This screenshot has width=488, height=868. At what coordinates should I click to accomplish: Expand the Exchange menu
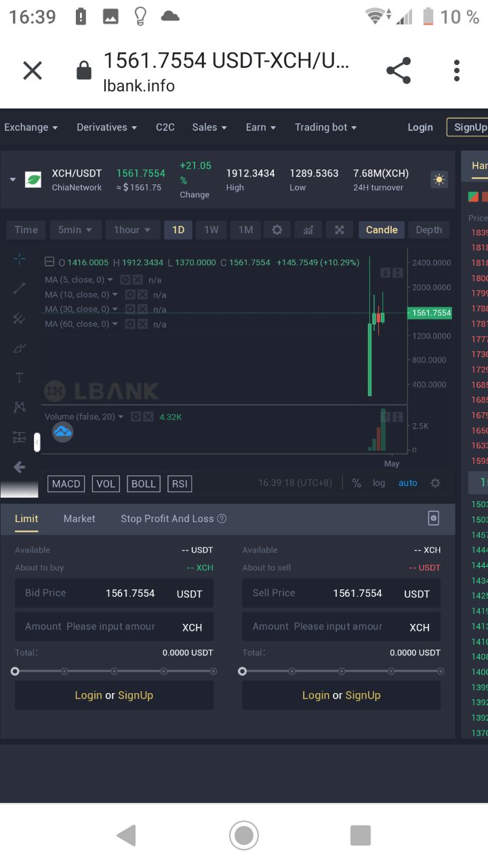click(x=31, y=127)
